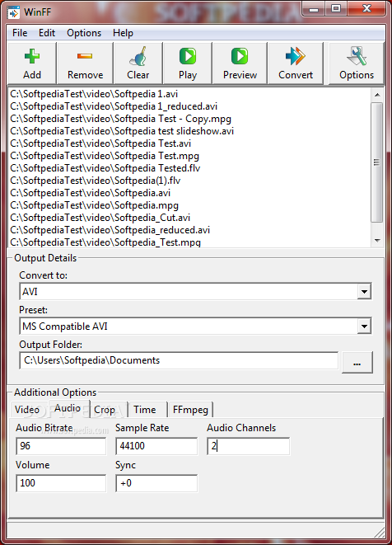This screenshot has height=545, width=392.
Task: Click the Add files toolbar icon
Action: click(31, 63)
